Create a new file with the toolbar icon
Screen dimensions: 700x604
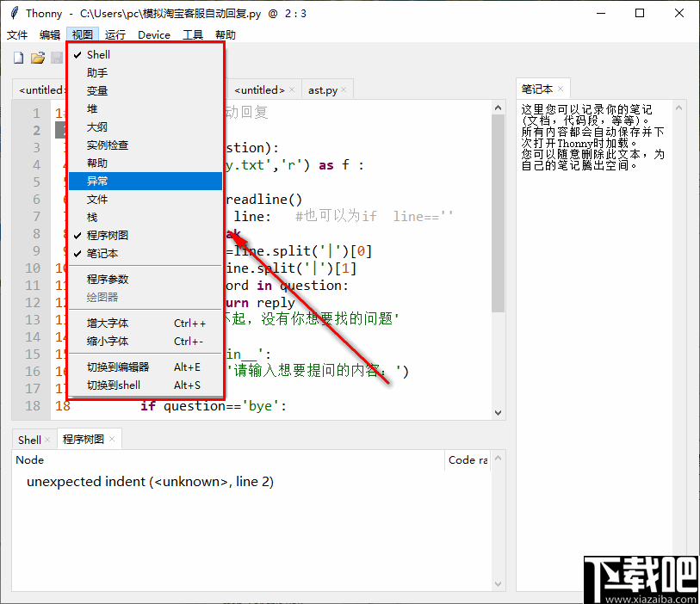(x=17, y=57)
